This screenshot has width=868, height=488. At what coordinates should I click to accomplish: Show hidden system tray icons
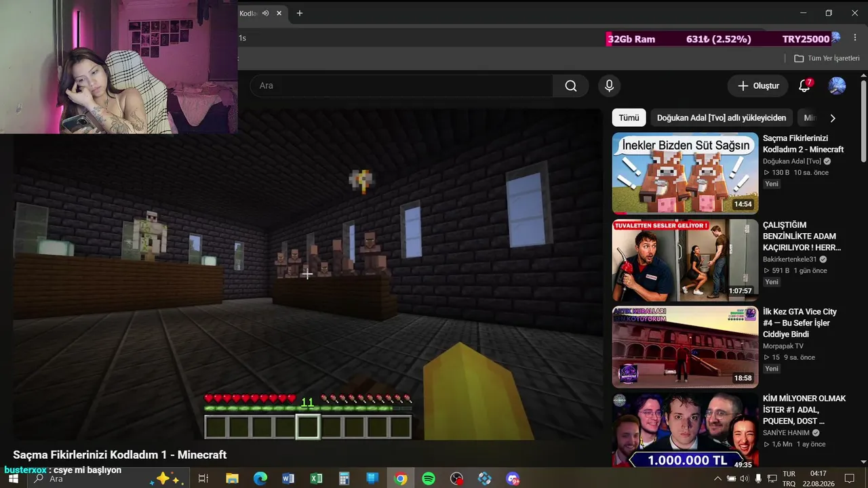click(x=717, y=479)
